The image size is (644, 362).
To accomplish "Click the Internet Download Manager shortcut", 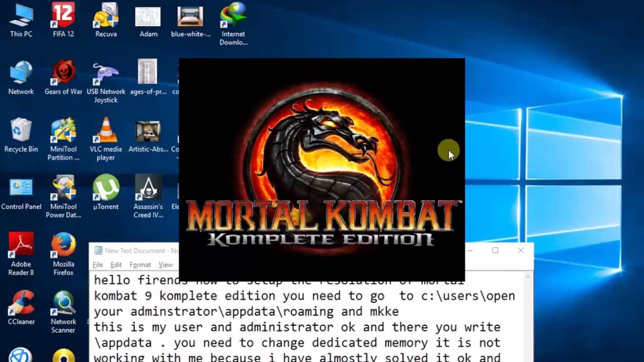I will click(x=233, y=25).
